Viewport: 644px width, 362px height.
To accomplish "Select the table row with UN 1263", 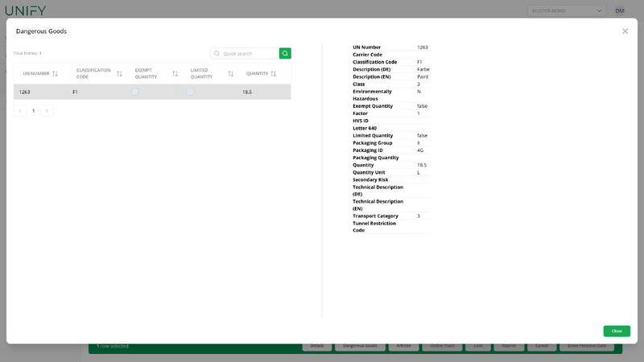I will [152, 92].
